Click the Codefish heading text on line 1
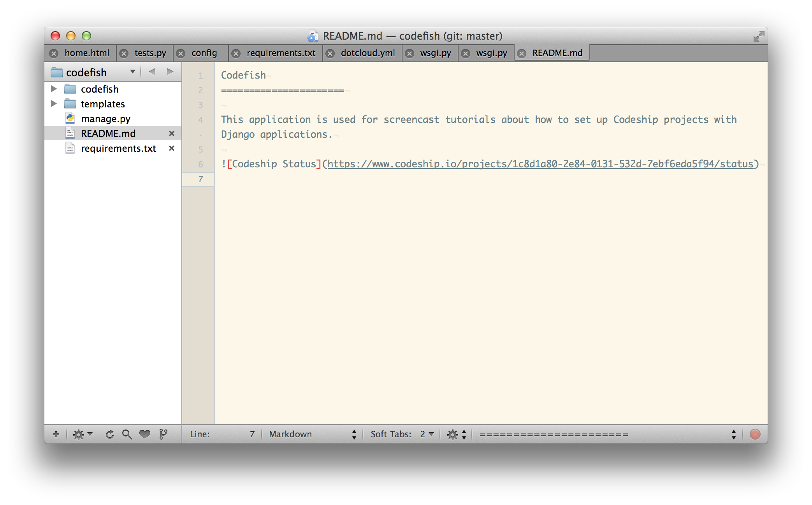 [243, 75]
